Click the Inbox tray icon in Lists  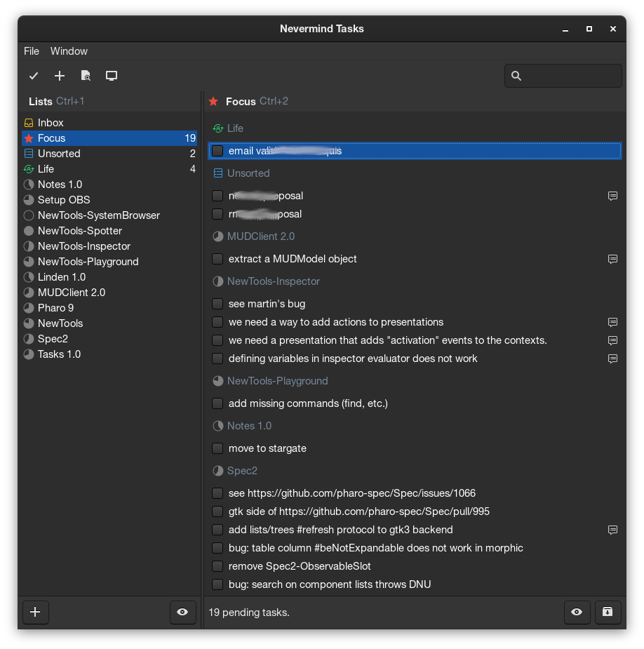click(x=29, y=123)
